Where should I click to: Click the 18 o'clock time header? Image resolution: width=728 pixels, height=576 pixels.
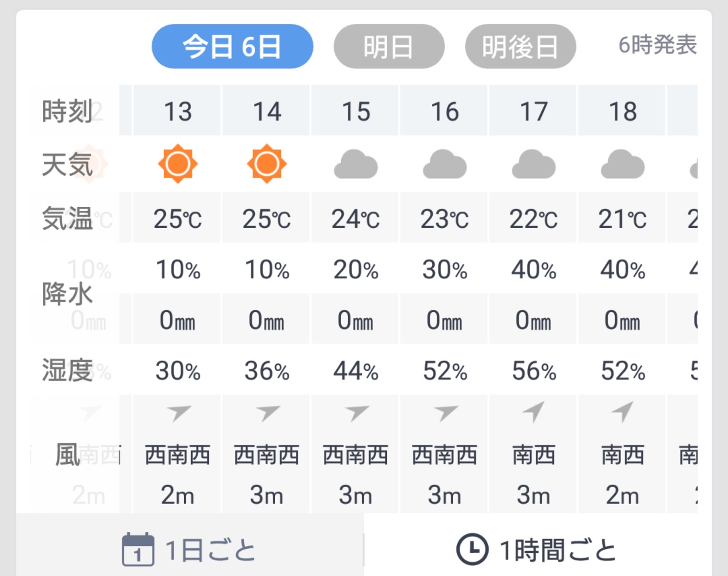(x=622, y=111)
